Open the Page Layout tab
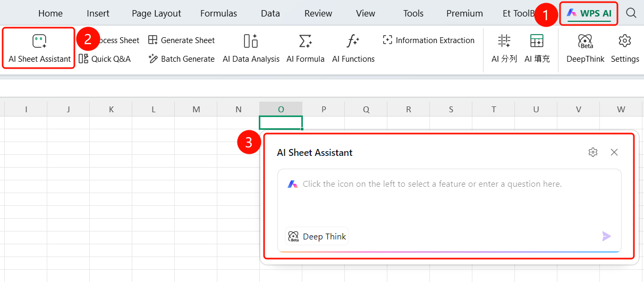The width and height of the screenshot is (644, 282). [x=156, y=13]
